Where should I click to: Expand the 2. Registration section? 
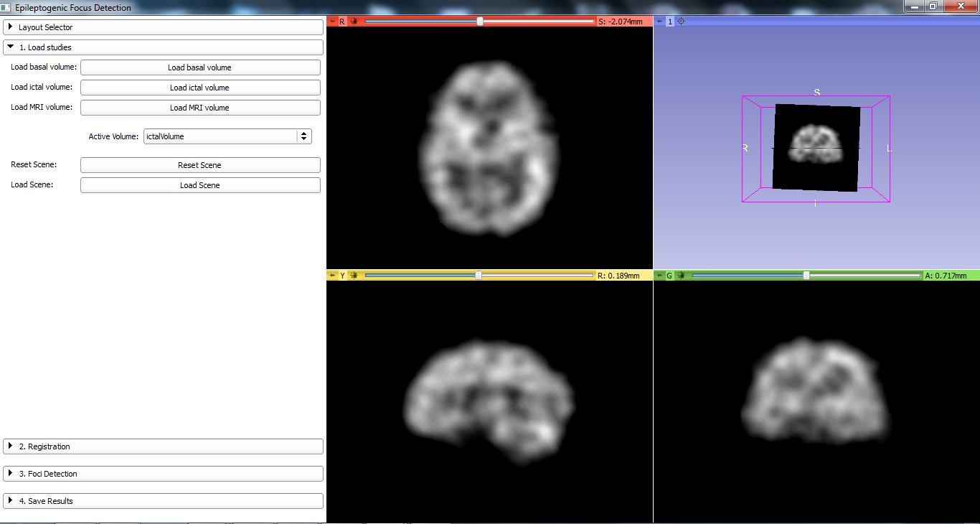164,446
